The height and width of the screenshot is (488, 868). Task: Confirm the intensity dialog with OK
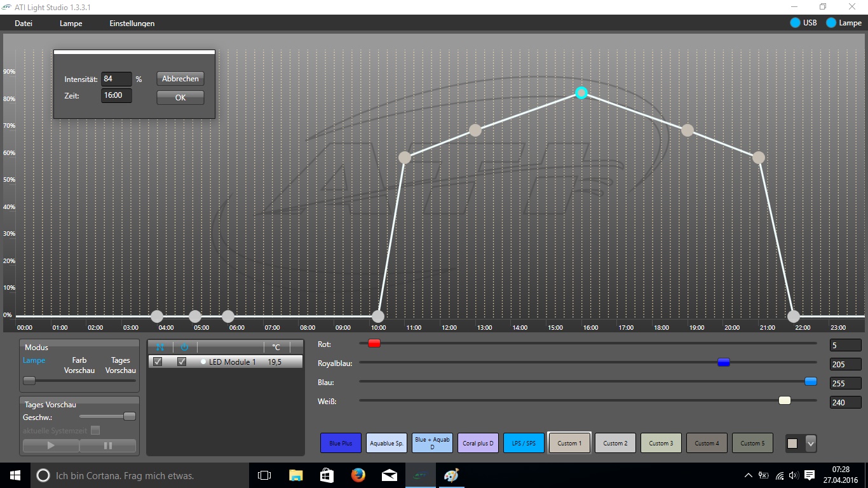(180, 98)
